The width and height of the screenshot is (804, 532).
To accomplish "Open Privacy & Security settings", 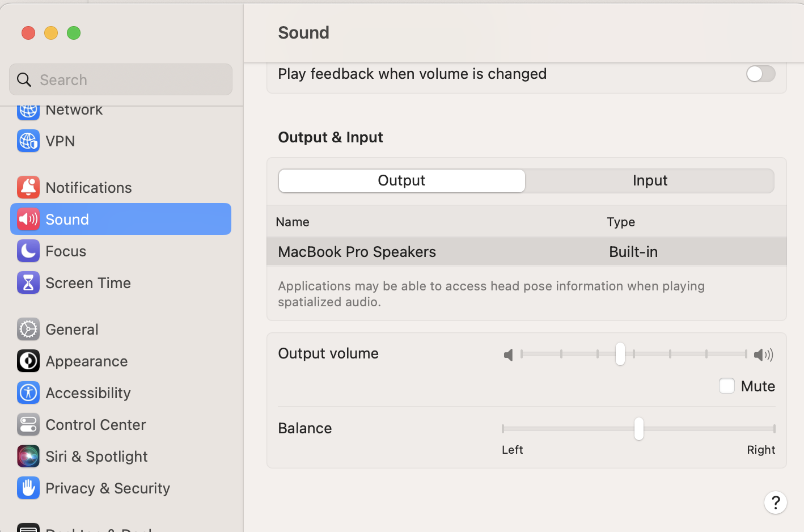I will (x=108, y=488).
